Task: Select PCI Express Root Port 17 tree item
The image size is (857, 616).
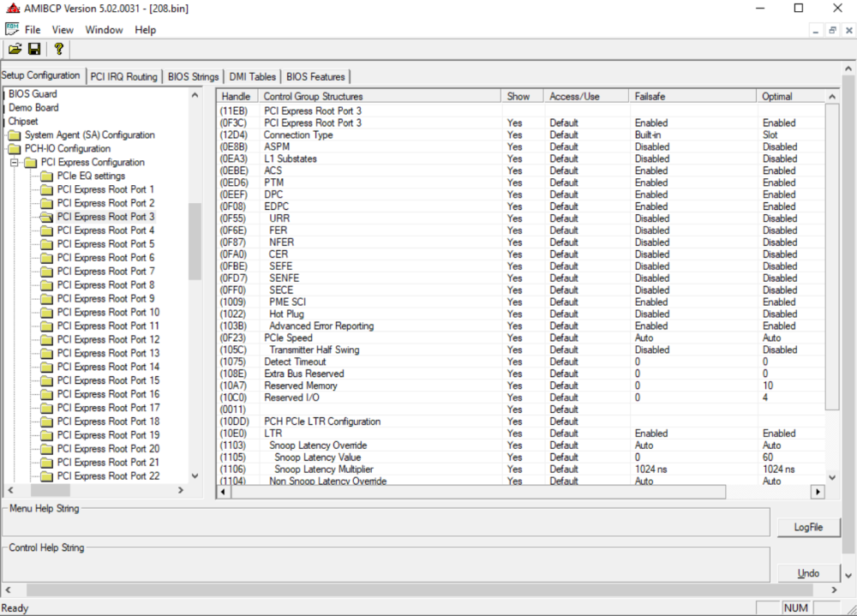Action: pyautogui.click(x=108, y=408)
